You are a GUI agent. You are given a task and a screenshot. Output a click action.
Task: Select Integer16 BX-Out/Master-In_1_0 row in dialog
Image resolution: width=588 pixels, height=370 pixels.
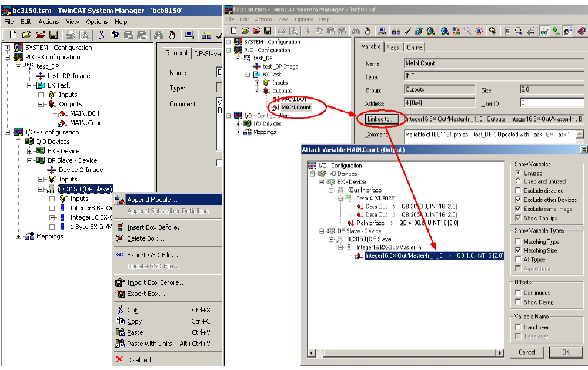click(x=435, y=256)
